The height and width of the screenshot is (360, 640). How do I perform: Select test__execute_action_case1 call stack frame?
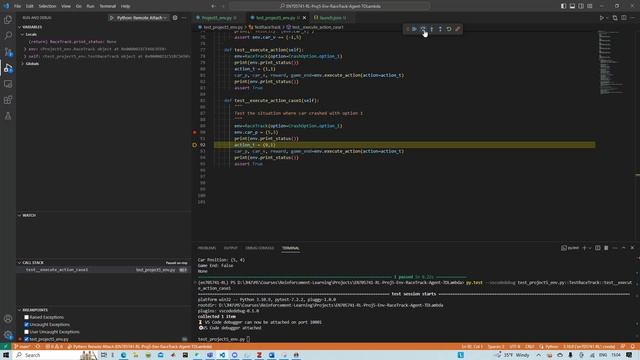point(103,270)
